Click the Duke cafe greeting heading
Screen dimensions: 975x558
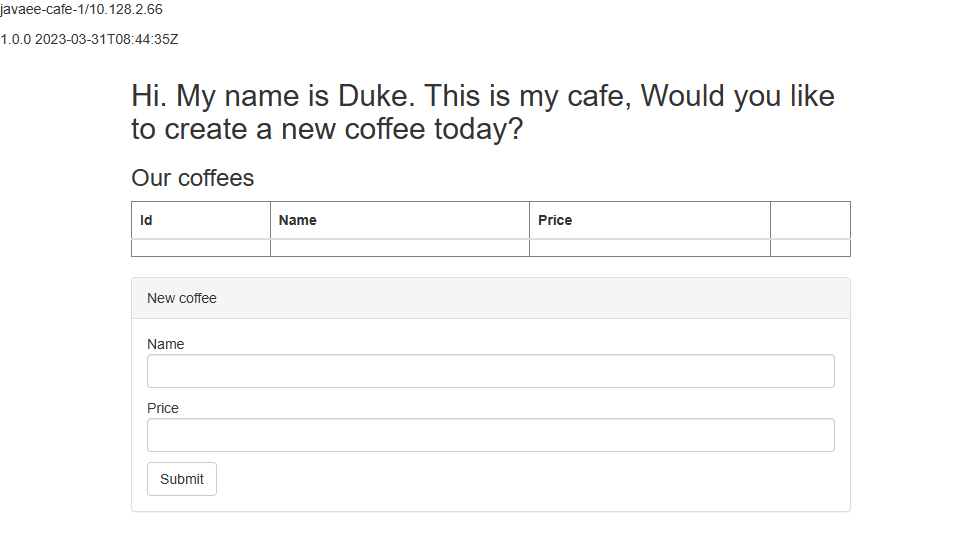click(483, 112)
